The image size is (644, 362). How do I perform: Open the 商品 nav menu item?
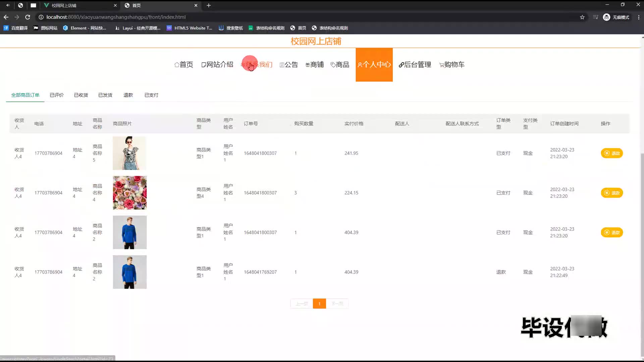[x=340, y=65]
